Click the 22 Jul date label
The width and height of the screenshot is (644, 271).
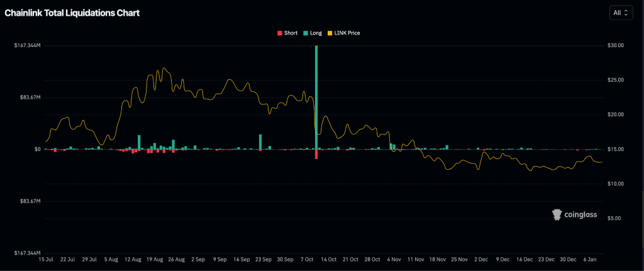click(x=68, y=260)
